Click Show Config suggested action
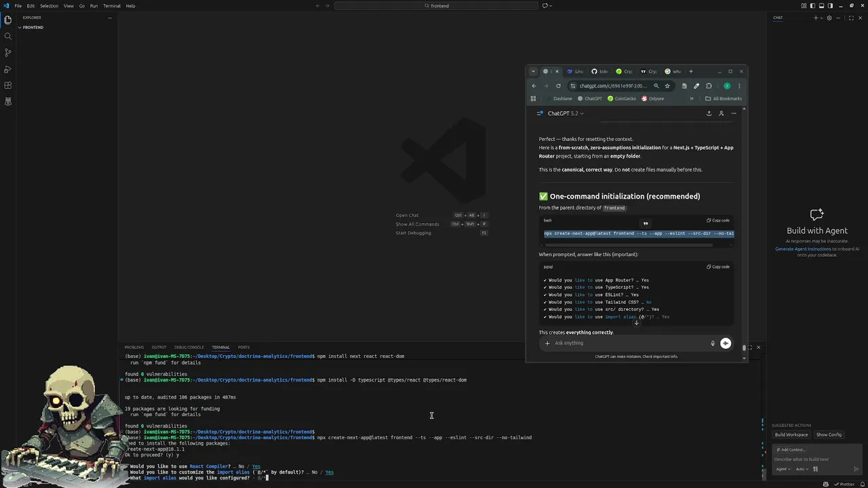 click(x=829, y=434)
